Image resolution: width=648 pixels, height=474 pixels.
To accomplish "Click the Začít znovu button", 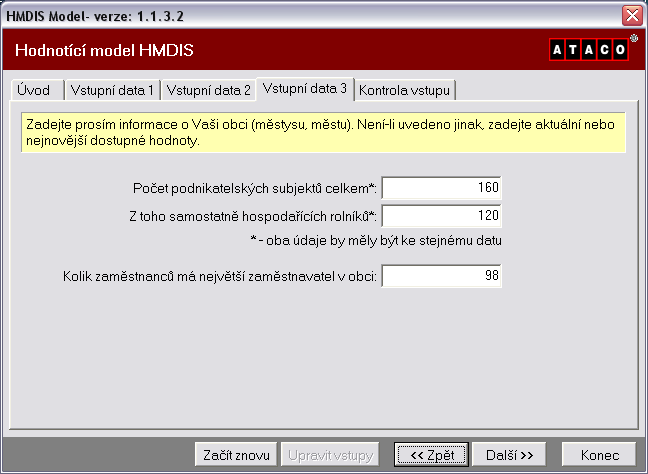I will tap(236, 455).
